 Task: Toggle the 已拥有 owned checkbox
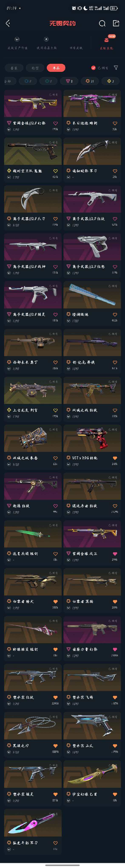(93, 68)
